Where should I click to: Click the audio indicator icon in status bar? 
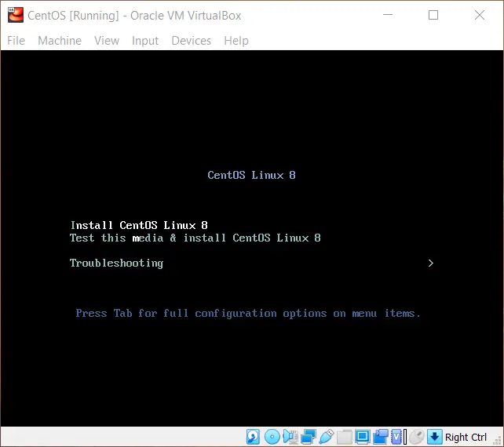290,437
